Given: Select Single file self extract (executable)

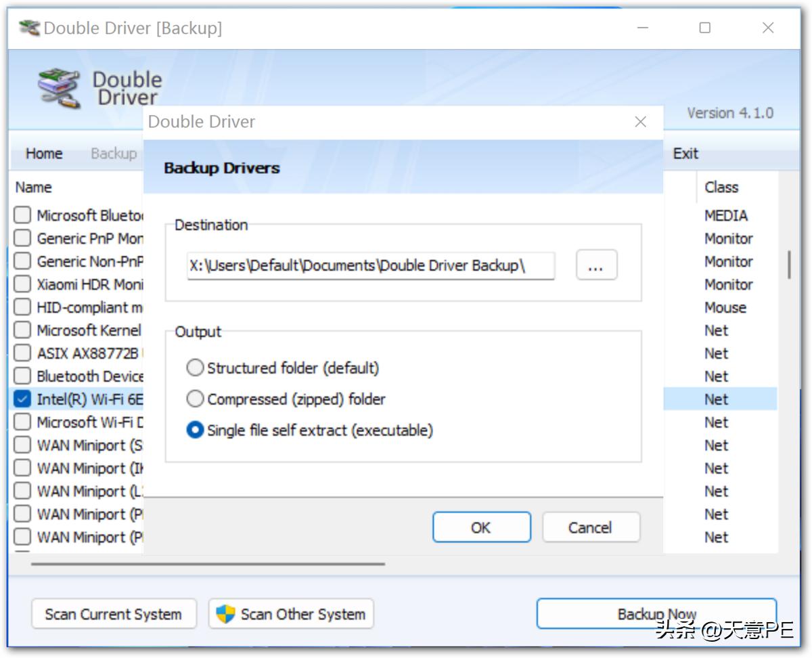Looking at the screenshot, I should pos(195,430).
